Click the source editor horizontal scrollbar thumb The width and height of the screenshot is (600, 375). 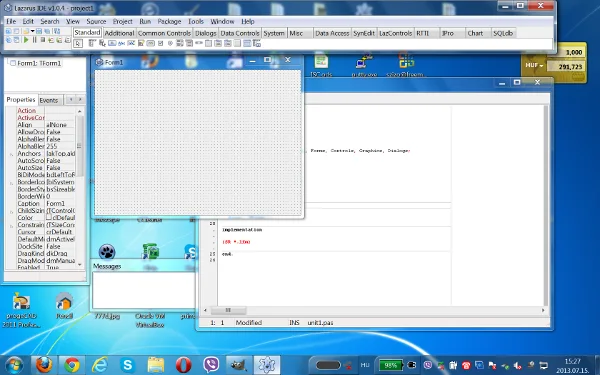tap(228, 310)
